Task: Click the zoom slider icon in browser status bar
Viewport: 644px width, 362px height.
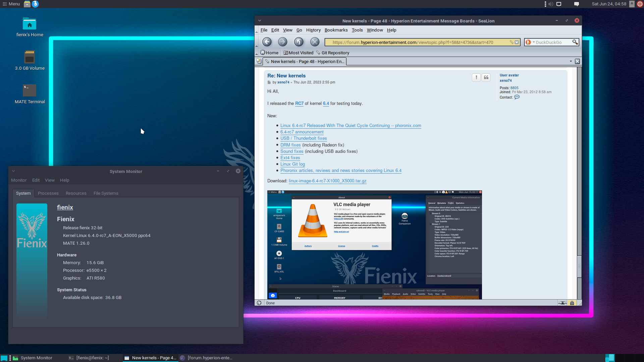Action: tap(562, 303)
